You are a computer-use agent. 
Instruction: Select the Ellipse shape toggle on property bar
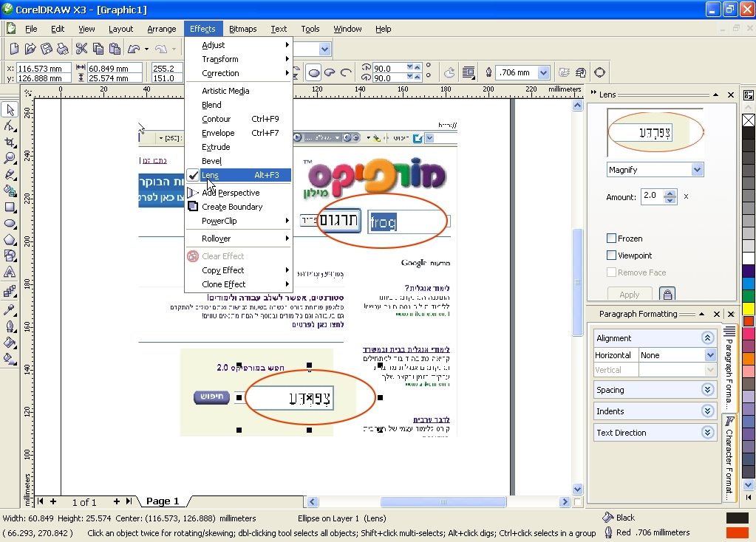pyautogui.click(x=314, y=73)
